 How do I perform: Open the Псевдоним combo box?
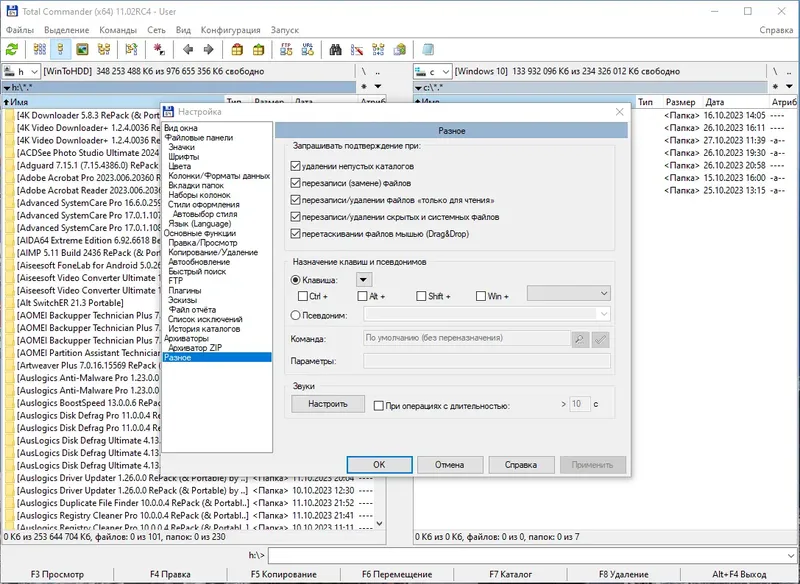tap(487, 314)
